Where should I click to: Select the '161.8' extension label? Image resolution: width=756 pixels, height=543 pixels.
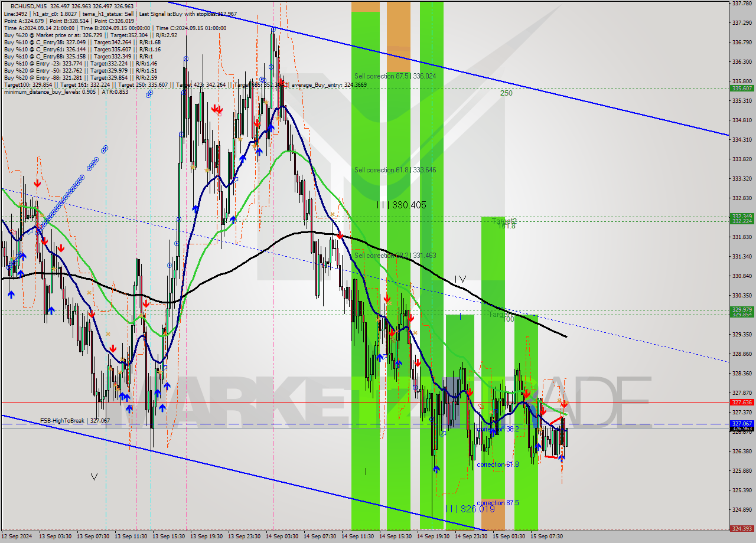click(506, 225)
